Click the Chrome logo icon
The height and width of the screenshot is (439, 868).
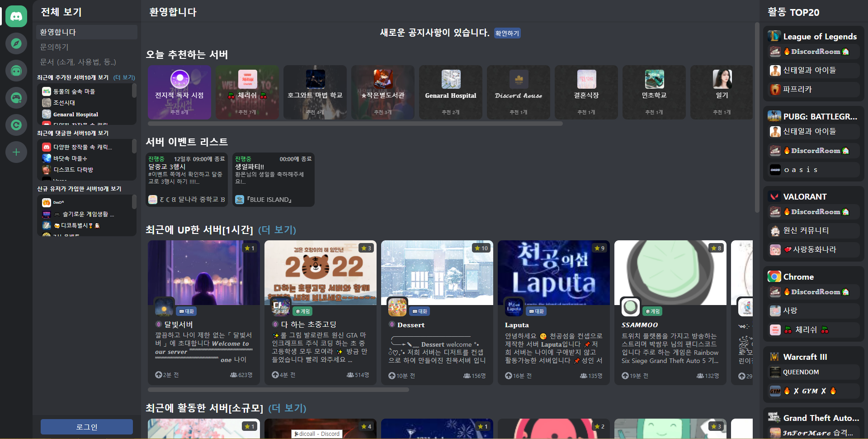774,277
